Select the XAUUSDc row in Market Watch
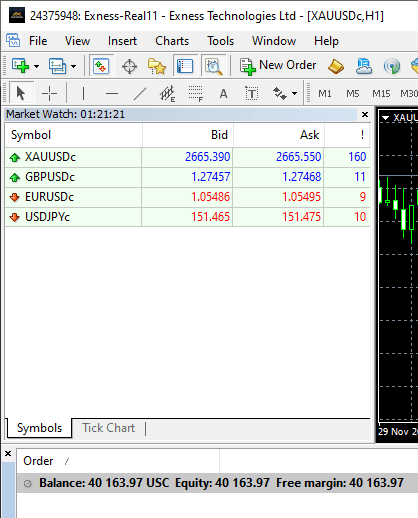The height and width of the screenshot is (518, 418). point(187,157)
